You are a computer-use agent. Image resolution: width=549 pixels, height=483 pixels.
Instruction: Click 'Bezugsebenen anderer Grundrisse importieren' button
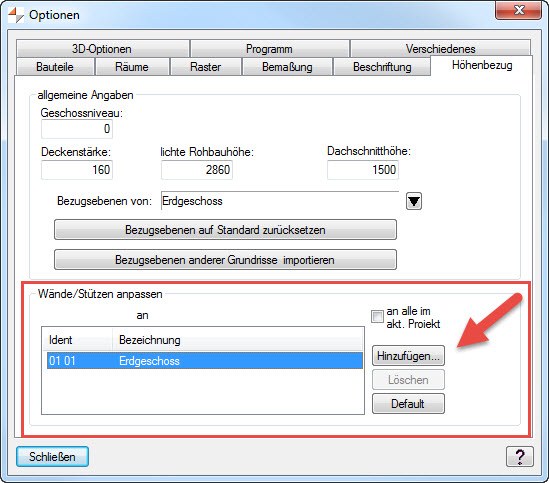pyautogui.click(x=225, y=260)
